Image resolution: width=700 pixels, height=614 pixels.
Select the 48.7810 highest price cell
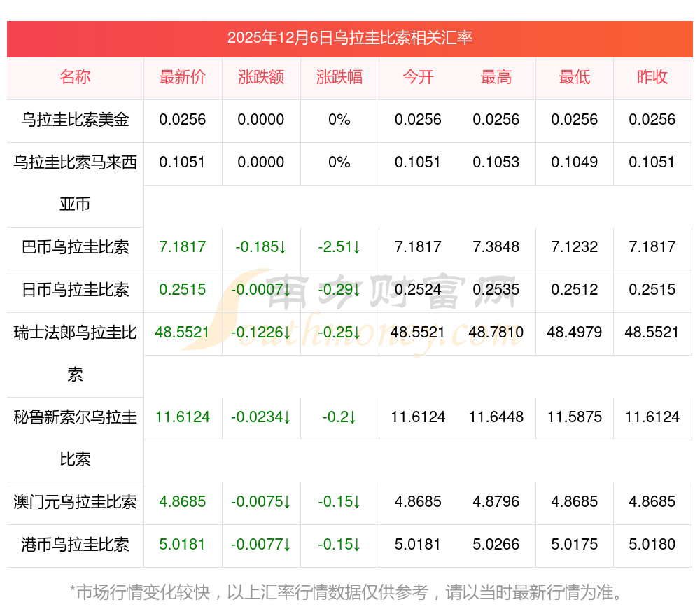pos(496,332)
